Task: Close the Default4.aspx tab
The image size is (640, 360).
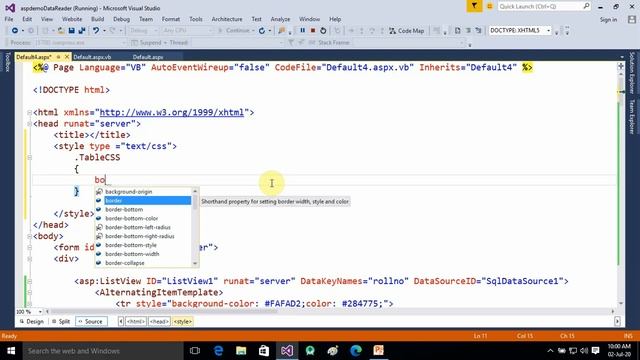Action: [x=67, y=57]
